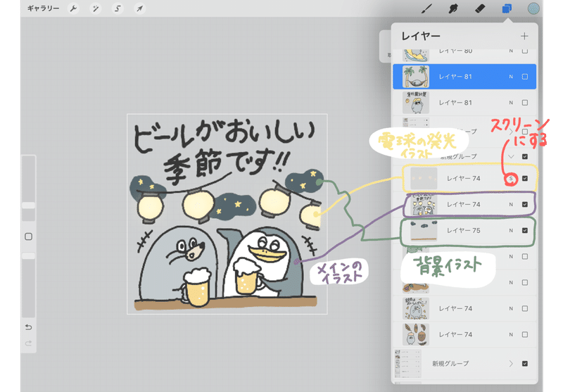The height and width of the screenshot is (392, 563).
Task: Uncheck visibility of レイヤー 74 with S mode
Action: 525,179
